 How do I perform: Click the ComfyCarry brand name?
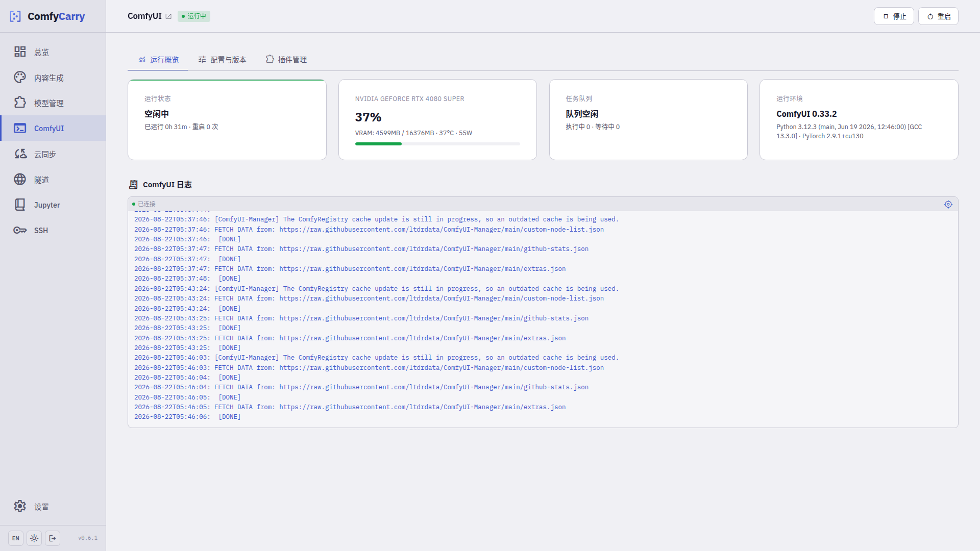(x=56, y=16)
